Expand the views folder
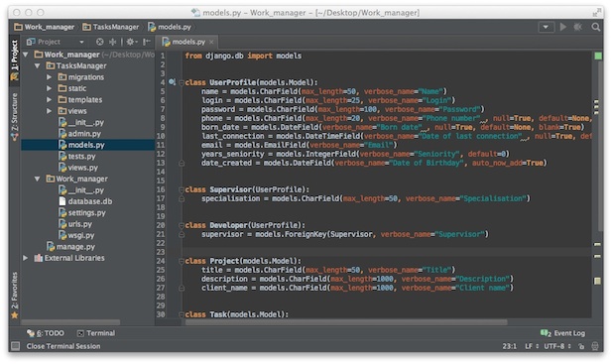 50,111
